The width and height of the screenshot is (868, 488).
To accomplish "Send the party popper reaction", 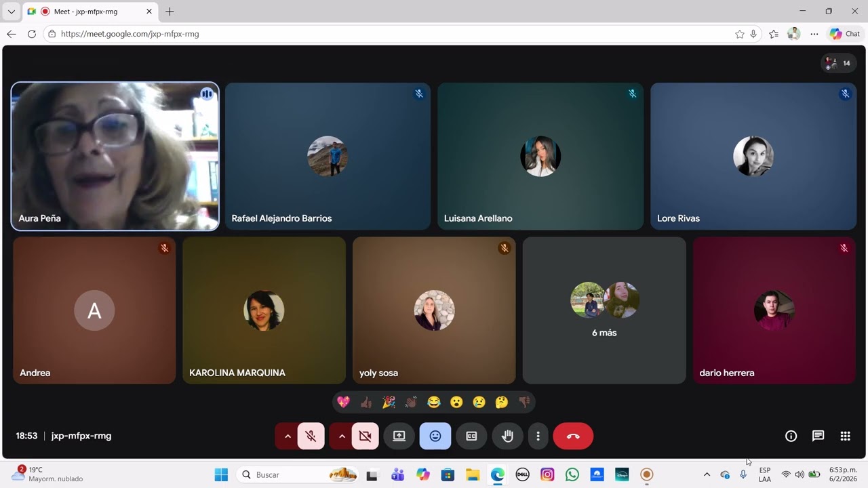I will (389, 403).
